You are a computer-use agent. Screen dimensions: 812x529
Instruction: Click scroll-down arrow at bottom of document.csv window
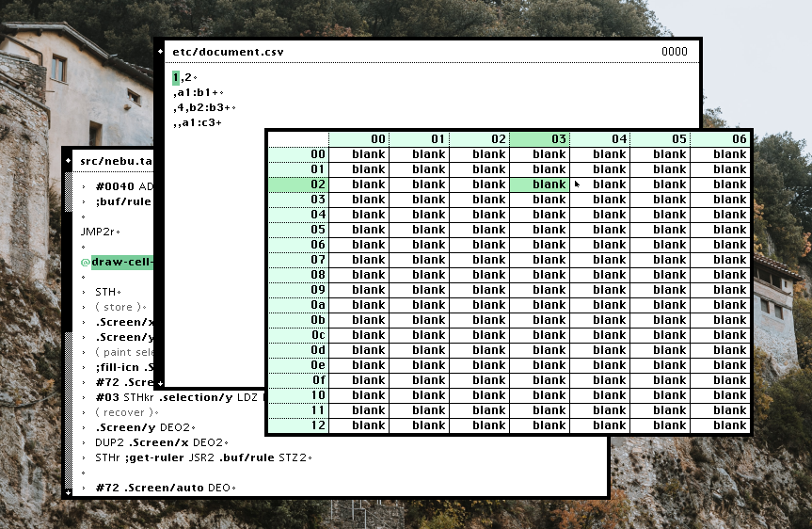160,382
